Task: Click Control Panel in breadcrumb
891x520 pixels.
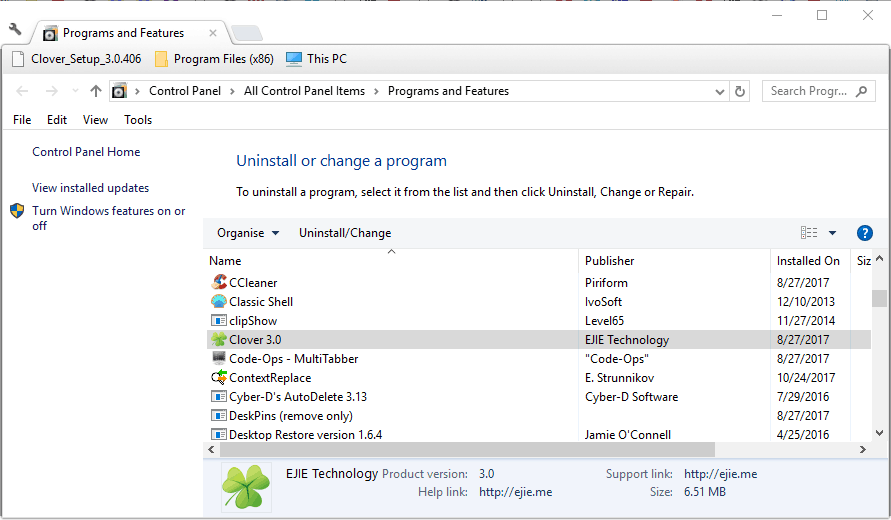Action: 185,91
